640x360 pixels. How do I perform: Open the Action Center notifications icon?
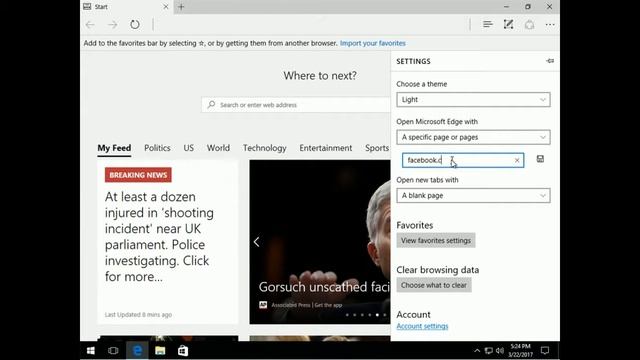click(545, 351)
